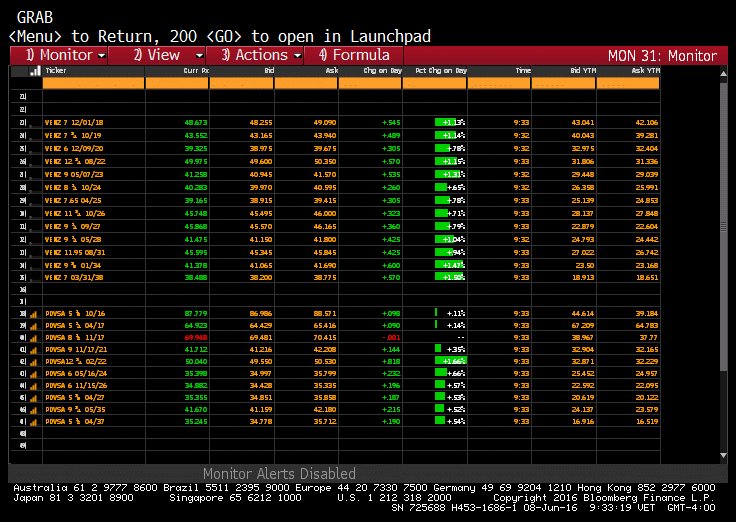Click the Bid YTM column header
Viewport: 736px width, 522px height.
click(583, 71)
